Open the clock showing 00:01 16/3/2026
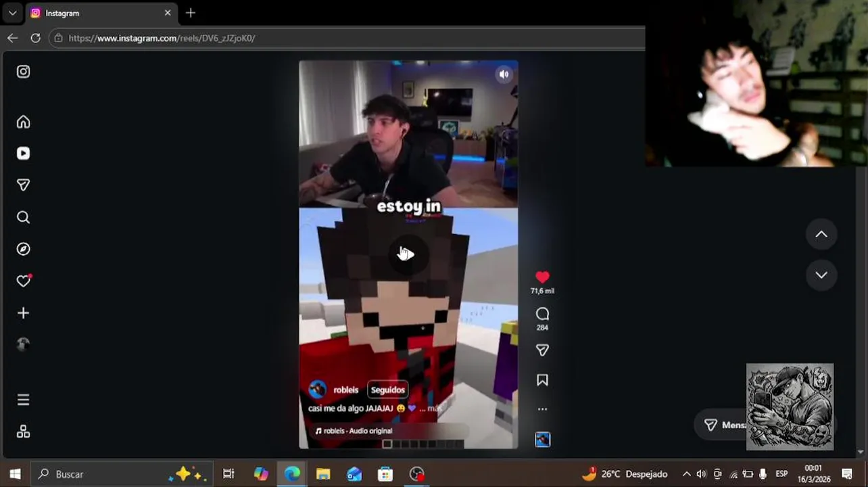868x487 pixels. 813,474
